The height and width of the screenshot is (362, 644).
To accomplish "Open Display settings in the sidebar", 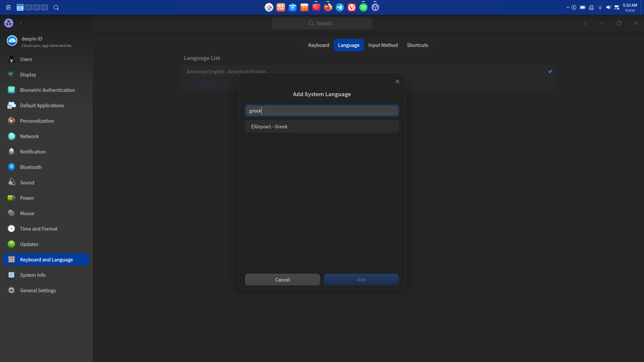I will 46,75.
